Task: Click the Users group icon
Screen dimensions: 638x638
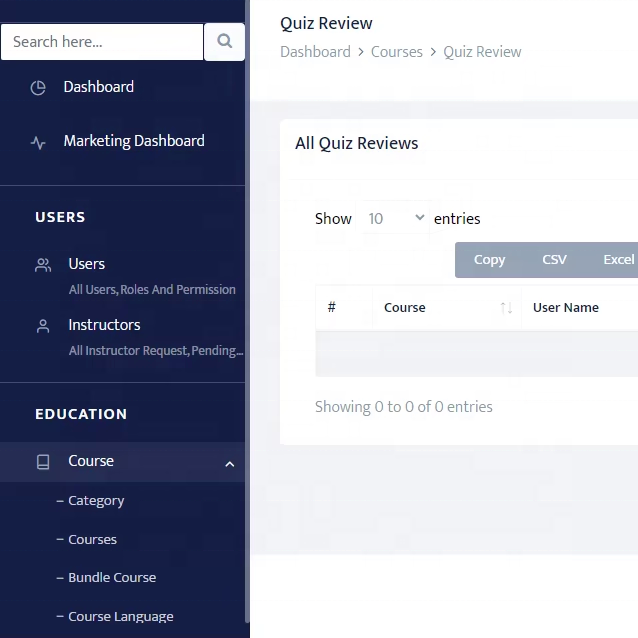Action: point(43,265)
